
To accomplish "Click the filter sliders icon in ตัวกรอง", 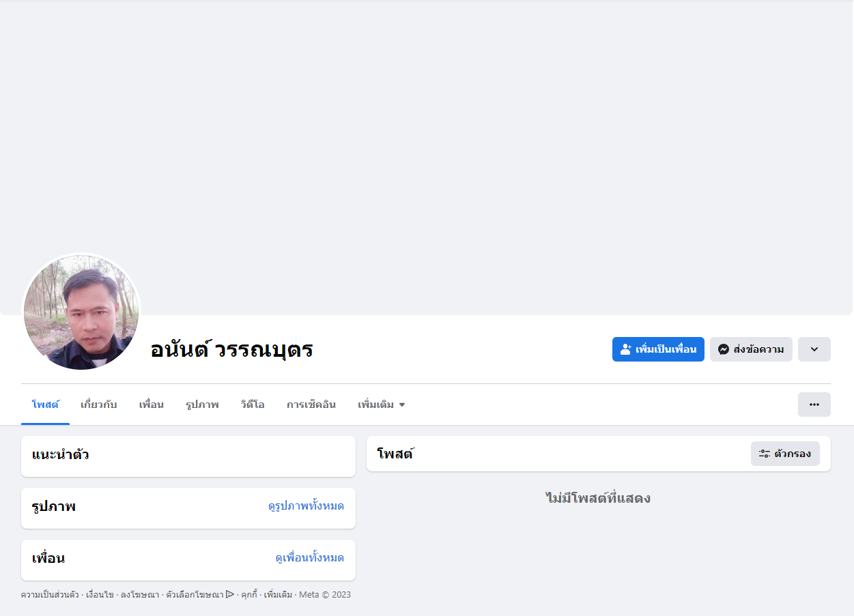I will [765, 454].
